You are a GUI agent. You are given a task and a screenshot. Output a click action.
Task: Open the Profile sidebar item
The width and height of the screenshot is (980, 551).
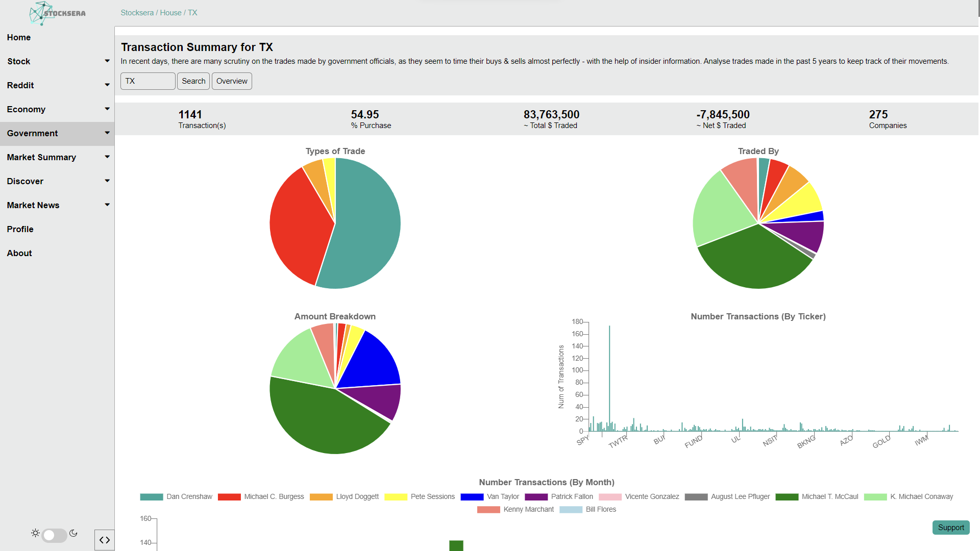[x=20, y=229]
